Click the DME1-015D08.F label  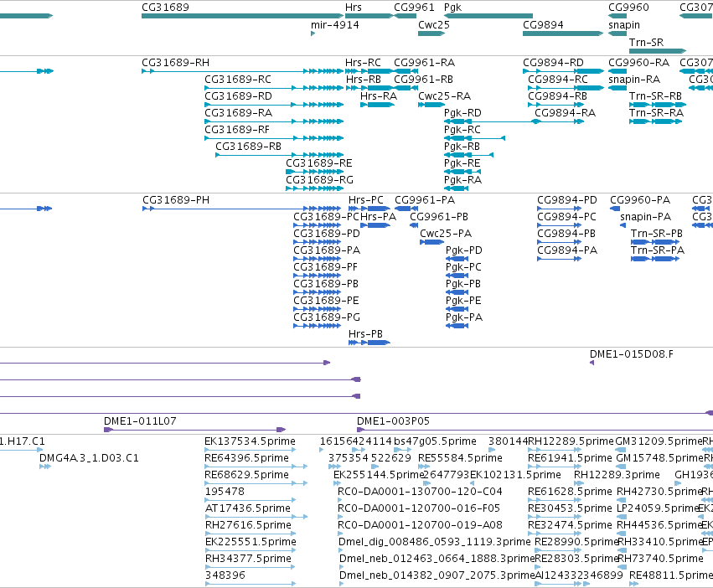pos(632,354)
